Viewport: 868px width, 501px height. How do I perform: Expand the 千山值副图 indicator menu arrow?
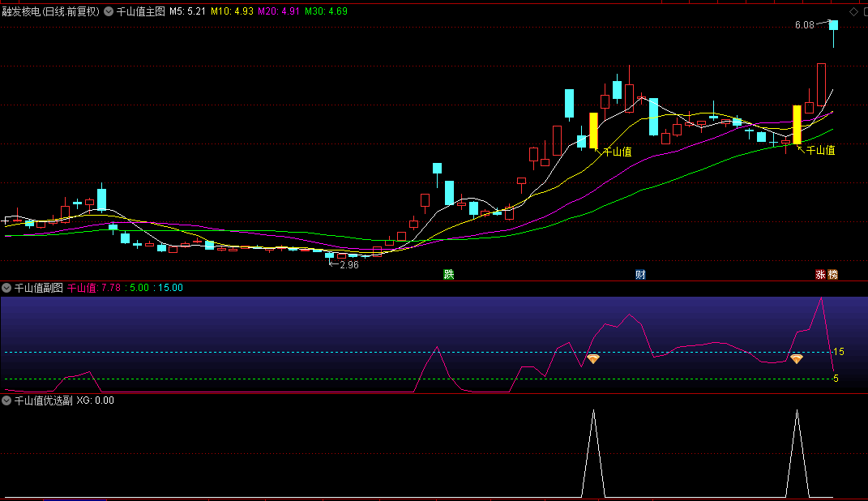pyautogui.click(x=6, y=288)
